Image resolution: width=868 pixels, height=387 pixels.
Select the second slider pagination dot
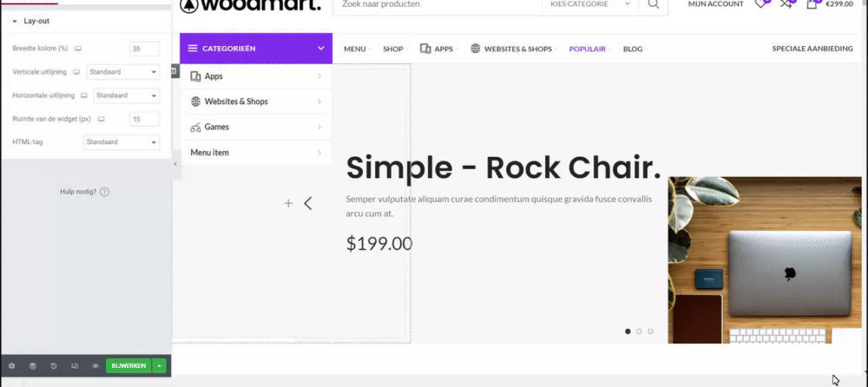pos(639,331)
